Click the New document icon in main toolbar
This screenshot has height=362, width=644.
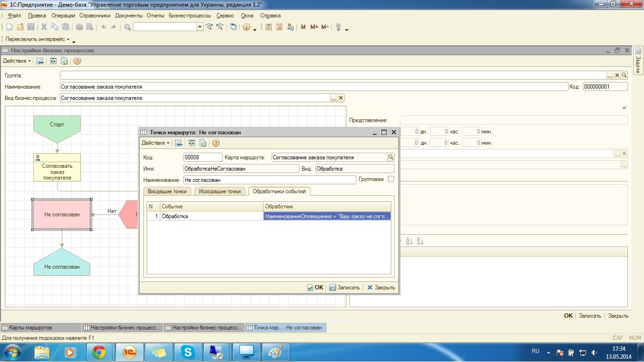(x=9, y=27)
